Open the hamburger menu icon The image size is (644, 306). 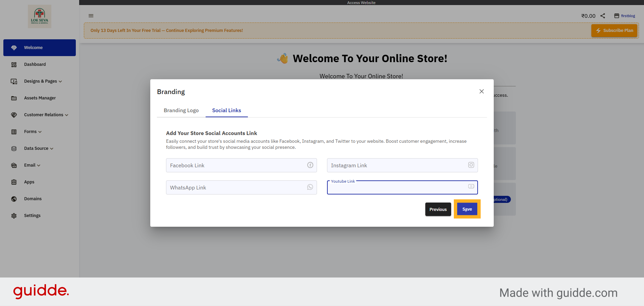(x=91, y=16)
